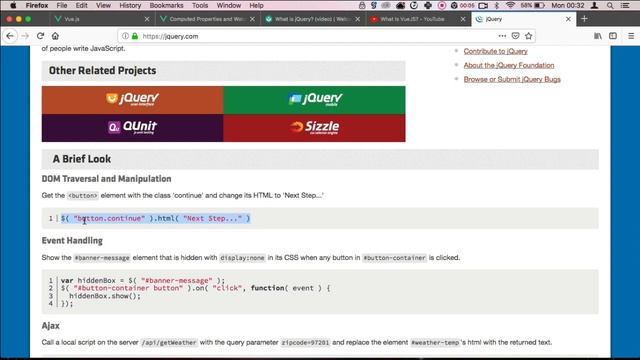Open the View menu
640x360 pixels.
[103, 5]
